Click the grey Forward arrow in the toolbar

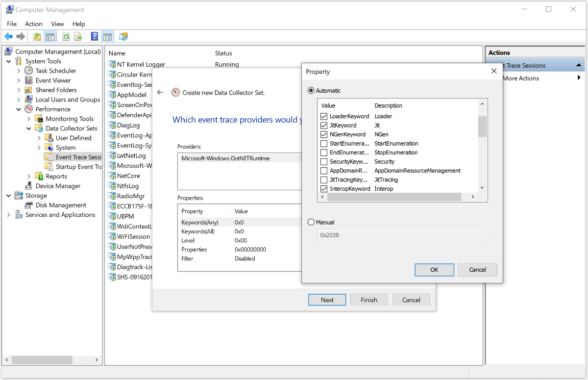click(x=21, y=36)
